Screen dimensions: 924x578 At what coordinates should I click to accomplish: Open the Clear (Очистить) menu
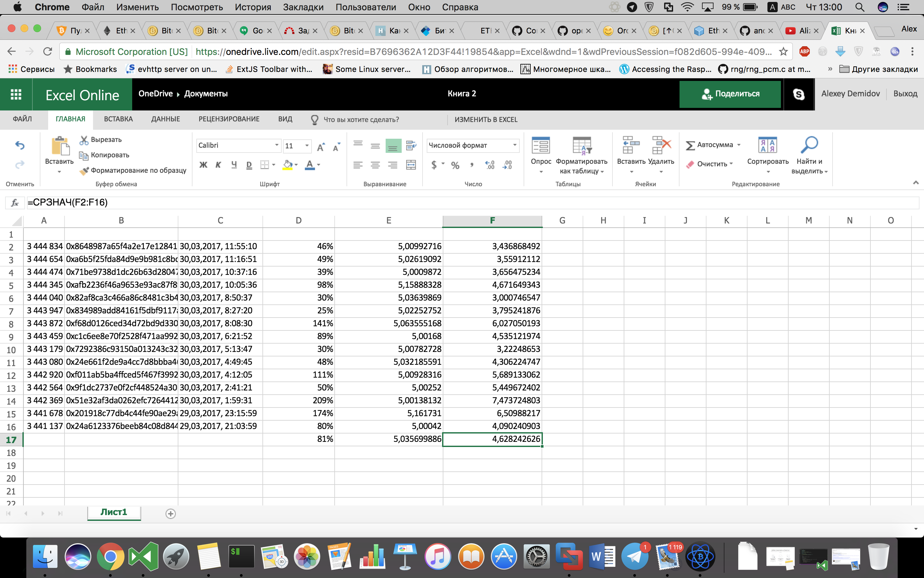(710, 164)
